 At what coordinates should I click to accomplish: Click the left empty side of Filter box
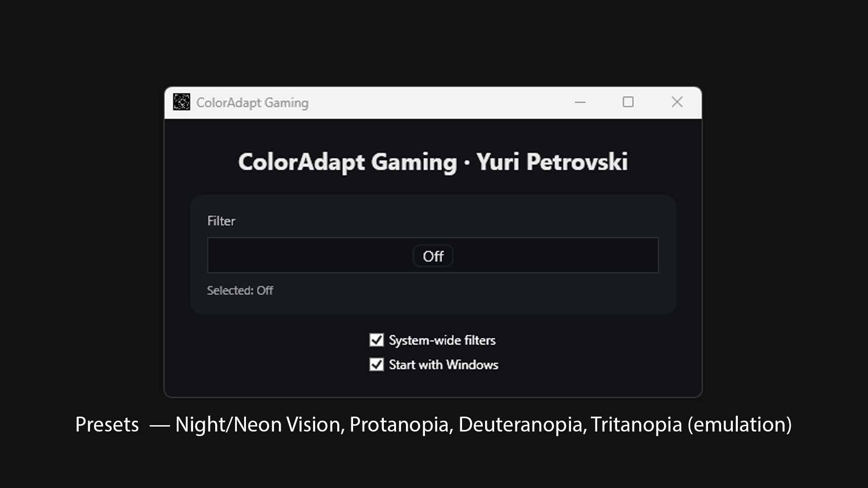point(307,255)
